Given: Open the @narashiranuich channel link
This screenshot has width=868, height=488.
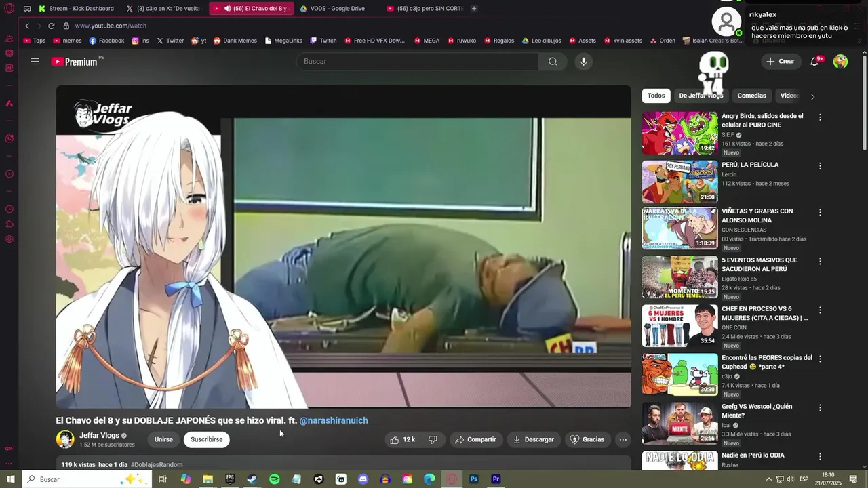Looking at the screenshot, I should click(334, 420).
